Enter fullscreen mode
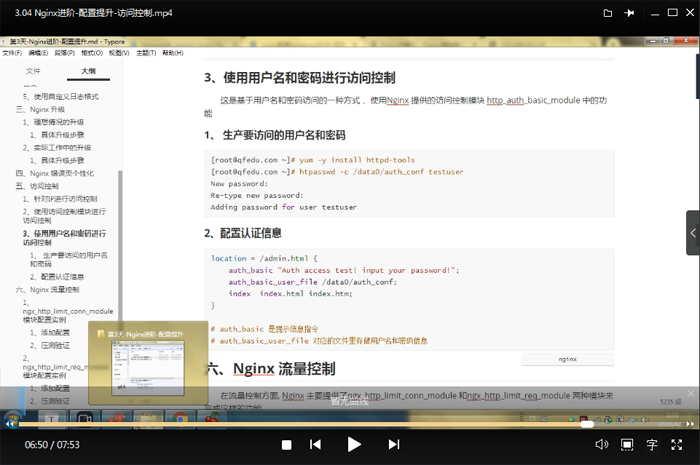Screen dimensions: 700x465 tap(677, 444)
